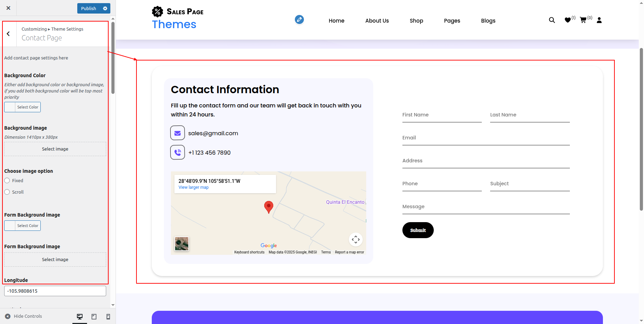The height and width of the screenshot is (324, 644).
Task: Click View larger map link
Action: pos(194,187)
